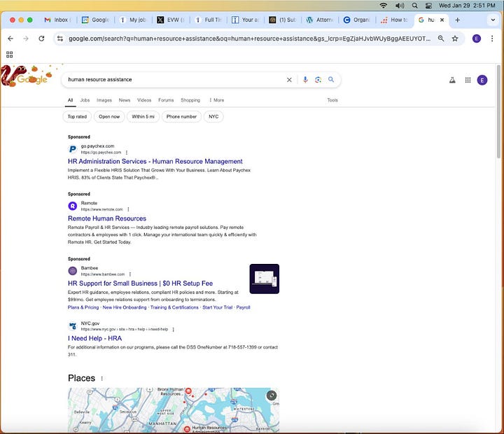Select the Shopping search category
The height and width of the screenshot is (434, 504).
190,100
